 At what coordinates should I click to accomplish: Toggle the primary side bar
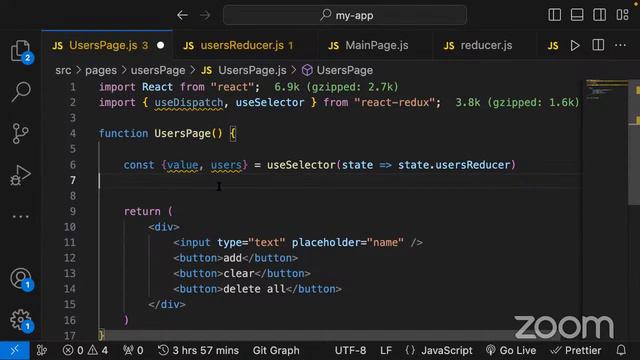pos(554,15)
